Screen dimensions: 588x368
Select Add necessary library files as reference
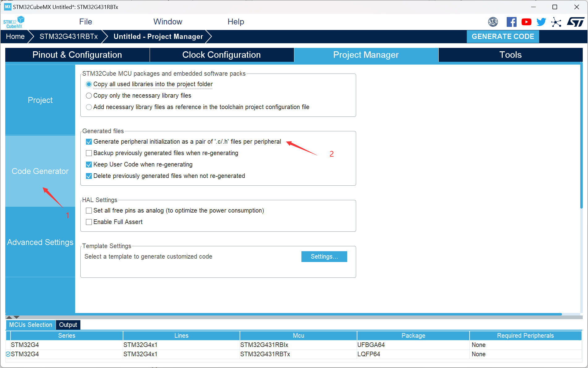89,107
